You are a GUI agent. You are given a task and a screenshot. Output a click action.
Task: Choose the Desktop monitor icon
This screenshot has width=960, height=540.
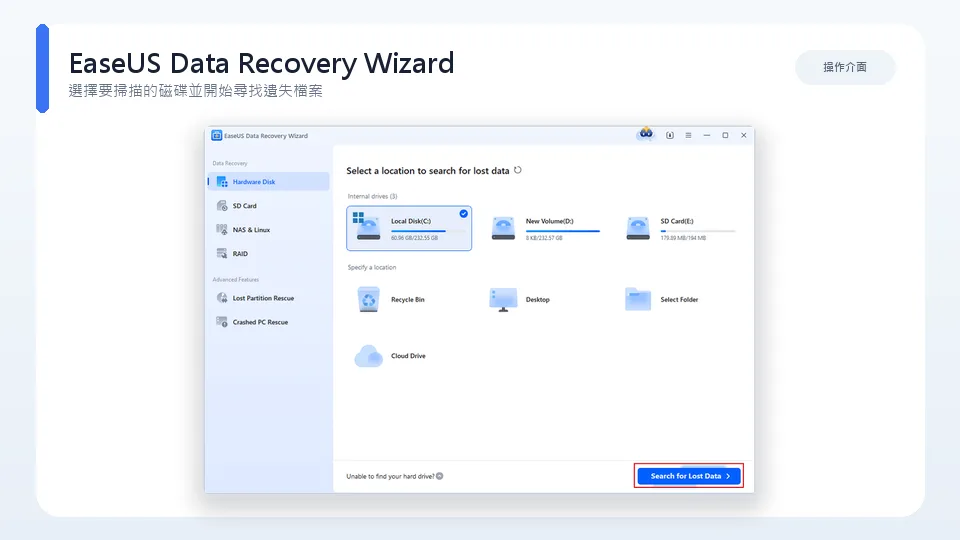point(503,299)
